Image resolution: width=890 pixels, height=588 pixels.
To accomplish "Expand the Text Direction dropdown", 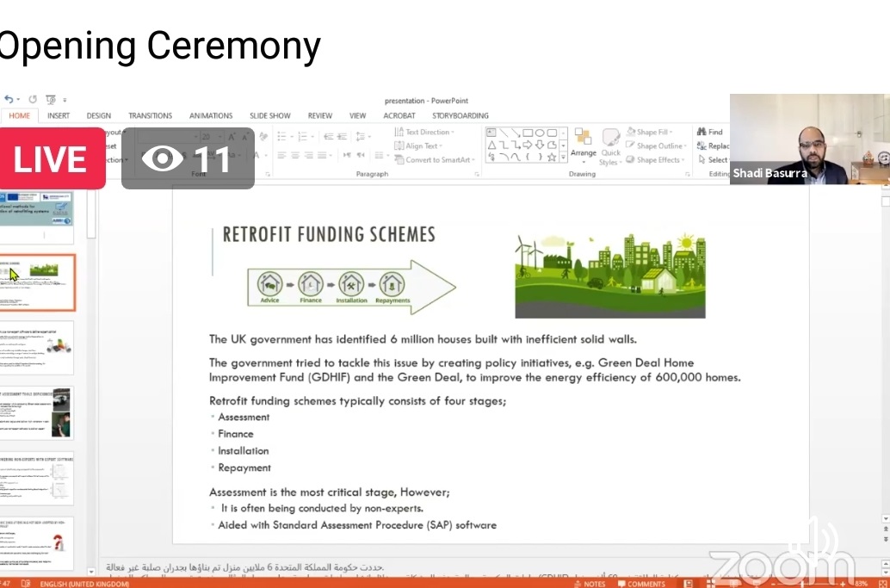I will pos(426,133).
